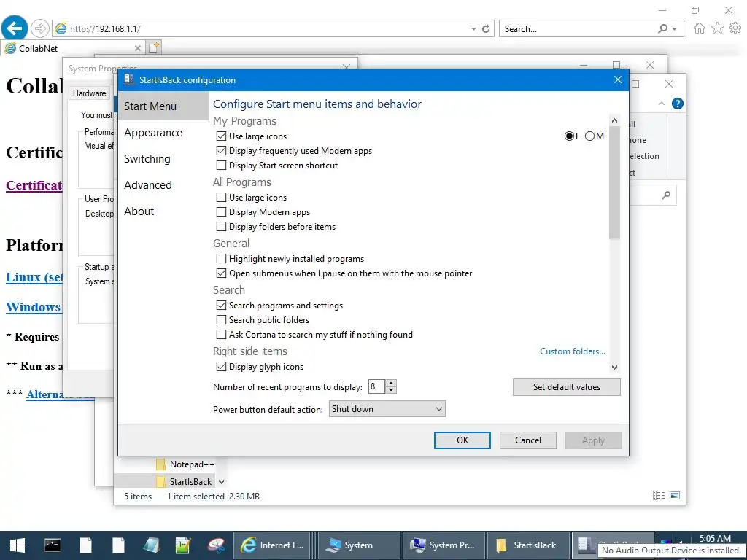Image resolution: width=747 pixels, height=560 pixels.
Task: Toggle 'Search programs and settings' checkbox
Action: [221, 306]
